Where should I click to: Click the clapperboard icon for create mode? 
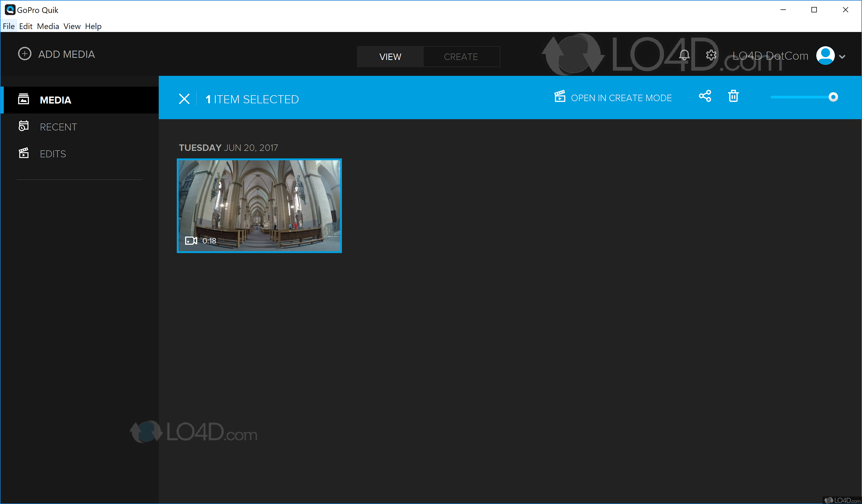[x=560, y=97]
